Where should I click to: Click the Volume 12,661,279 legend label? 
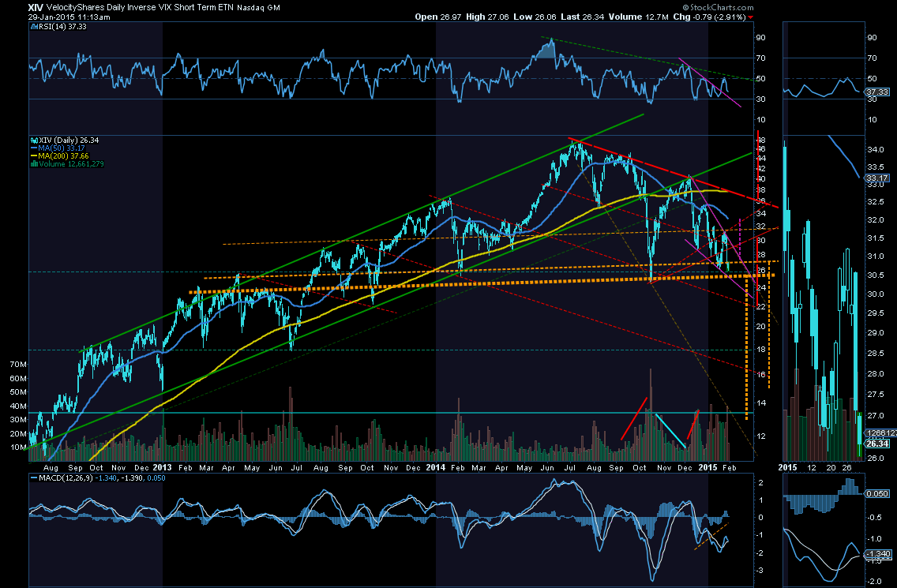click(x=71, y=164)
